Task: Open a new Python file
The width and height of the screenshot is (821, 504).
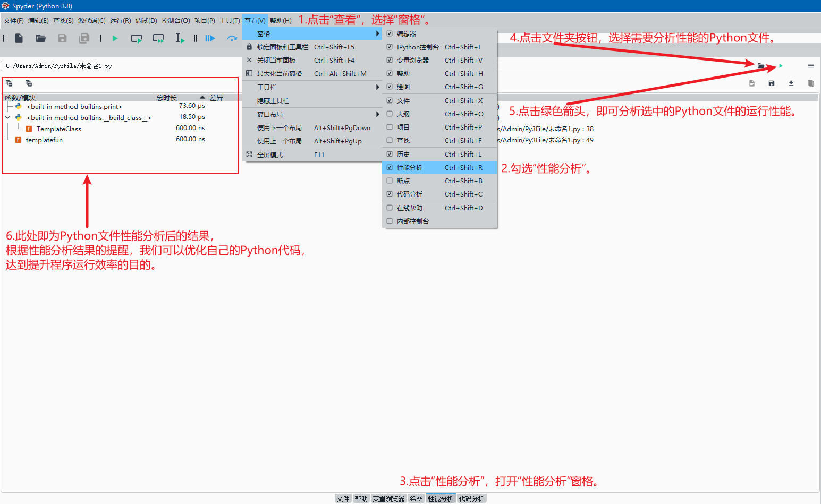Action: [x=19, y=38]
